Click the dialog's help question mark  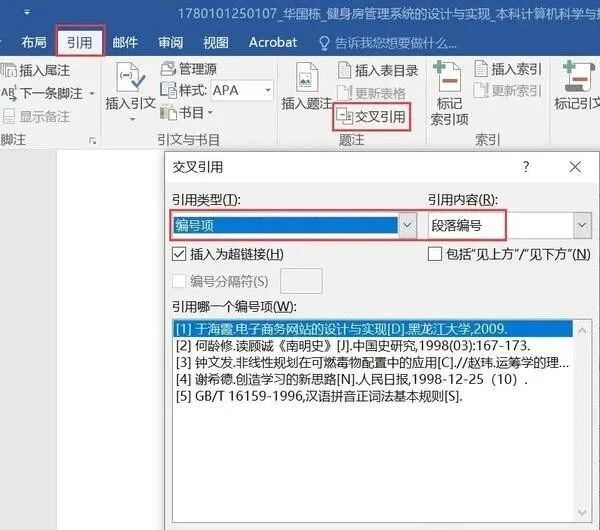pyautogui.click(x=526, y=167)
